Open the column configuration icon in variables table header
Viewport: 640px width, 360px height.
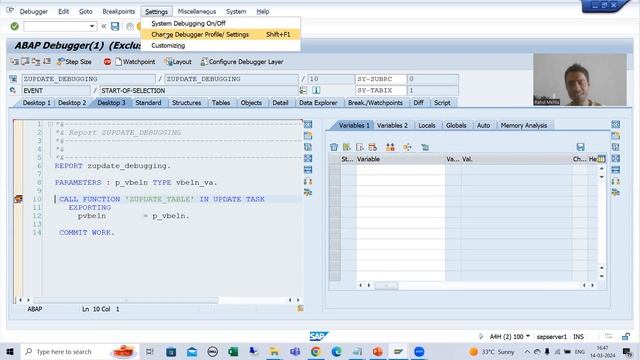(x=601, y=159)
